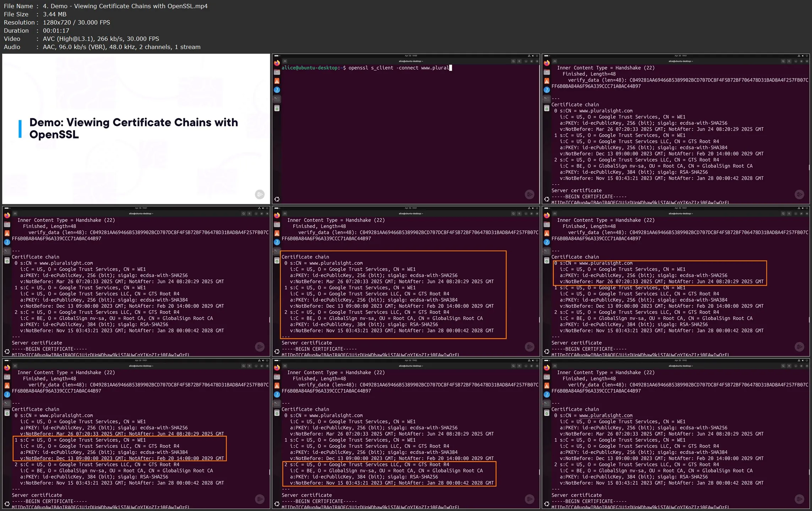
Task: Open Firefox in the openssl command frame's dock
Action: click(277, 63)
